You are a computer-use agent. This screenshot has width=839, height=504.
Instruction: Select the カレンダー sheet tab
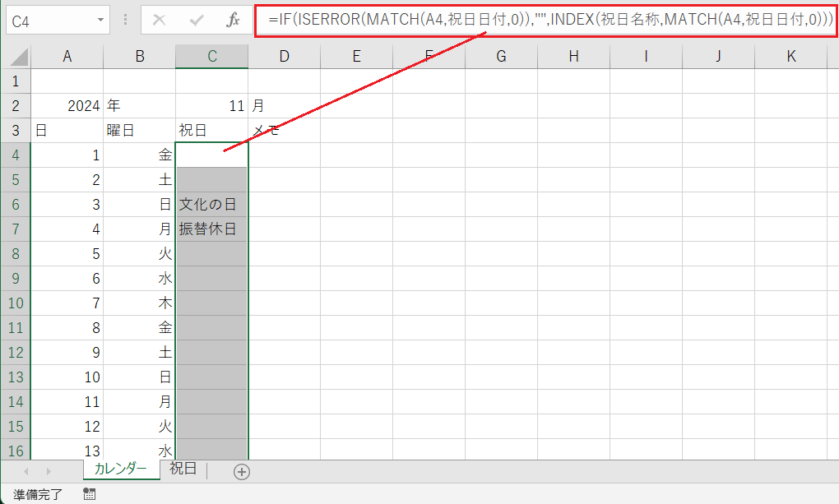point(120,469)
